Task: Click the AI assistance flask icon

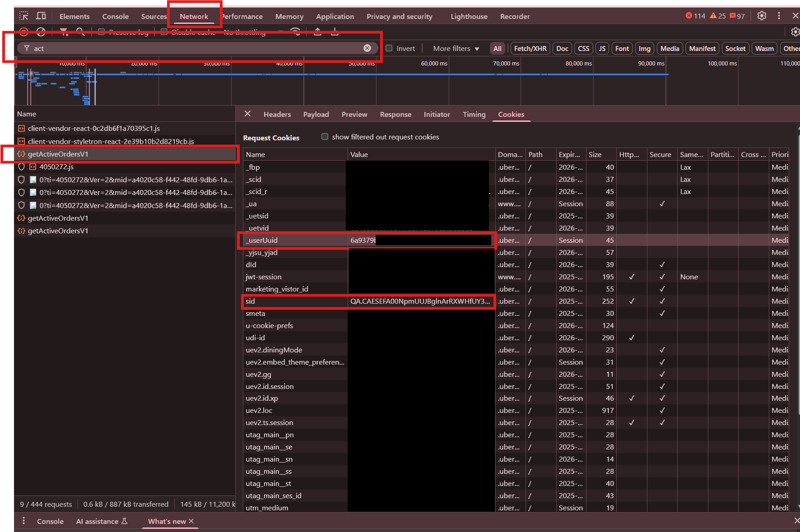Action: (125, 521)
